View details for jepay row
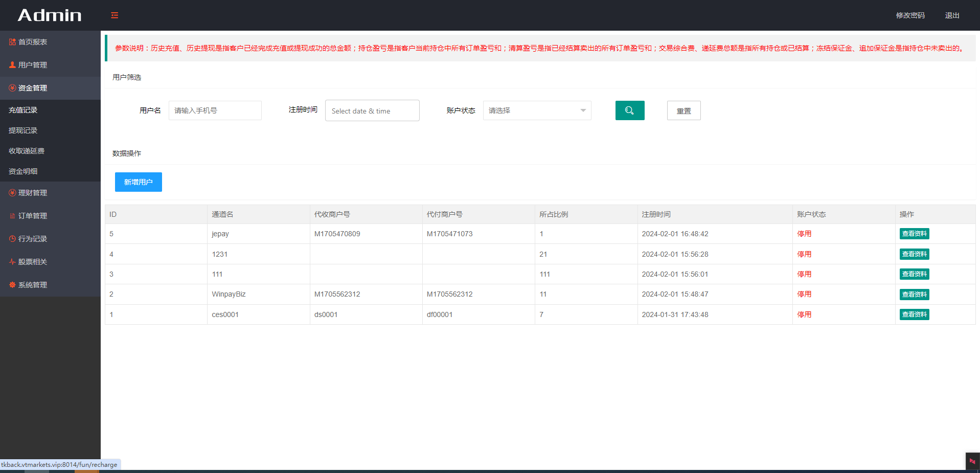This screenshot has height=473, width=980. tap(914, 234)
